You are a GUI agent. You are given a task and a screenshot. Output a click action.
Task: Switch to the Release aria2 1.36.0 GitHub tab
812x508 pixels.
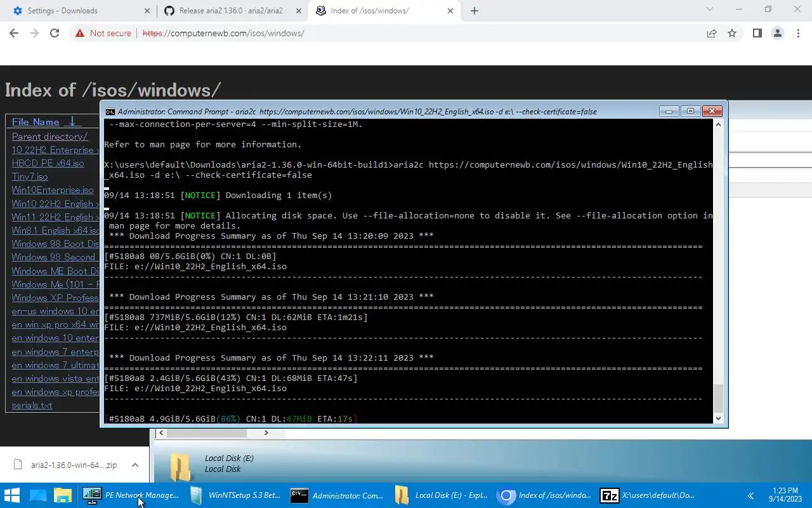(232, 11)
